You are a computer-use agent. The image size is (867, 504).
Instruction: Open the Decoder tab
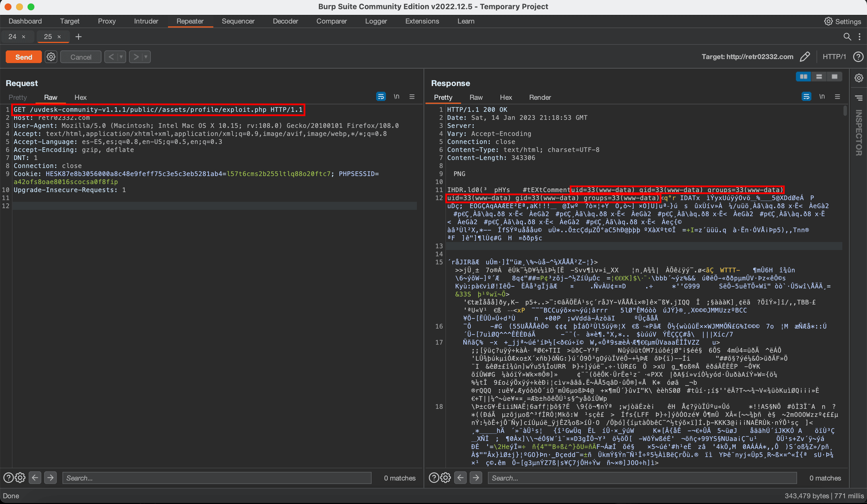[x=285, y=21]
